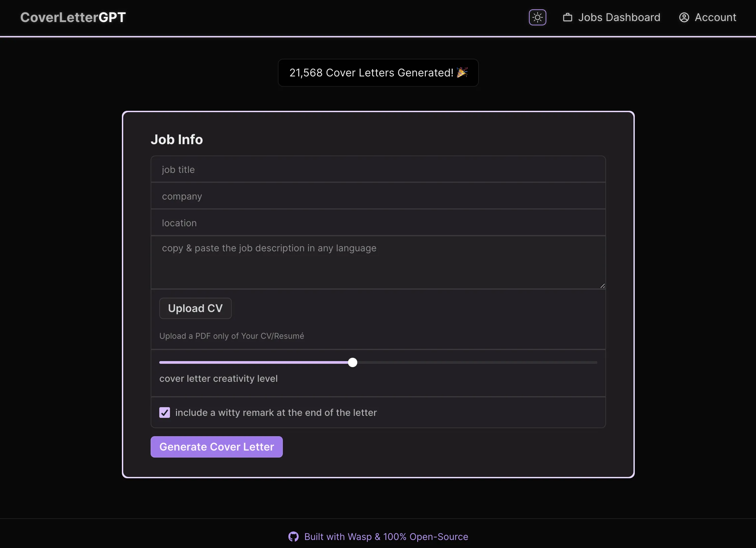Click the textarea resize handle
Viewport: 756px width, 548px height.
602,285
